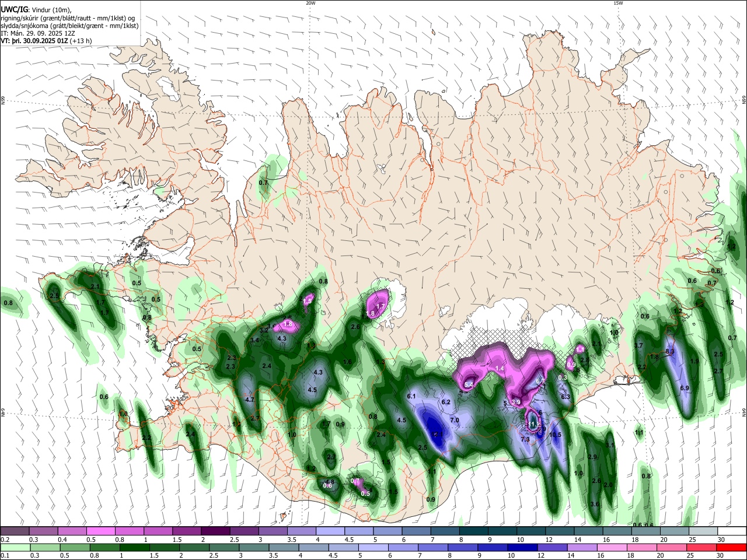Viewport: 747px width, 560px height.
Task: Pick the 7 blue swatch in rain legend
Action: point(432,547)
